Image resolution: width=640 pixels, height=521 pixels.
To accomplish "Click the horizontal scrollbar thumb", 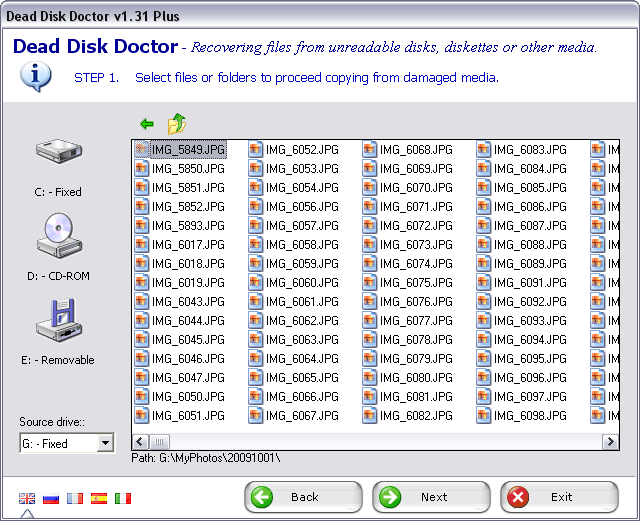I will [159, 441].
